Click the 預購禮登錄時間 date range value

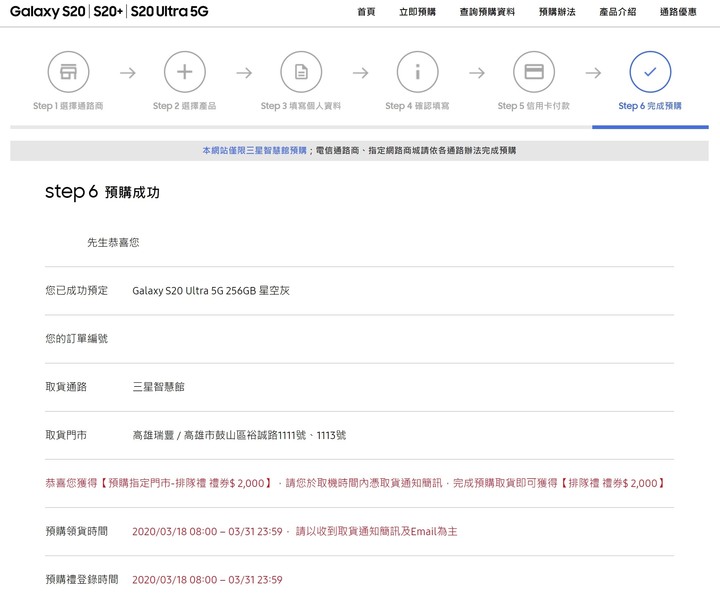207,580
